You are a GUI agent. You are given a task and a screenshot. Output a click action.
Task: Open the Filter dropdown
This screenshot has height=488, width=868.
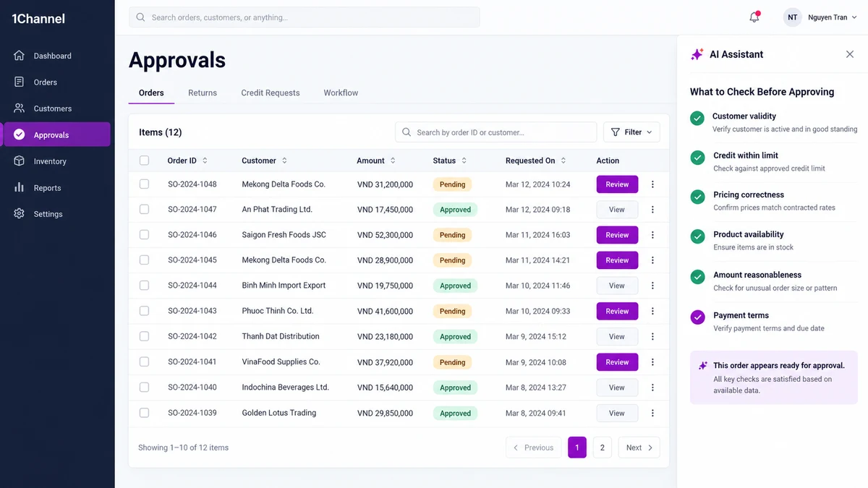631,132
